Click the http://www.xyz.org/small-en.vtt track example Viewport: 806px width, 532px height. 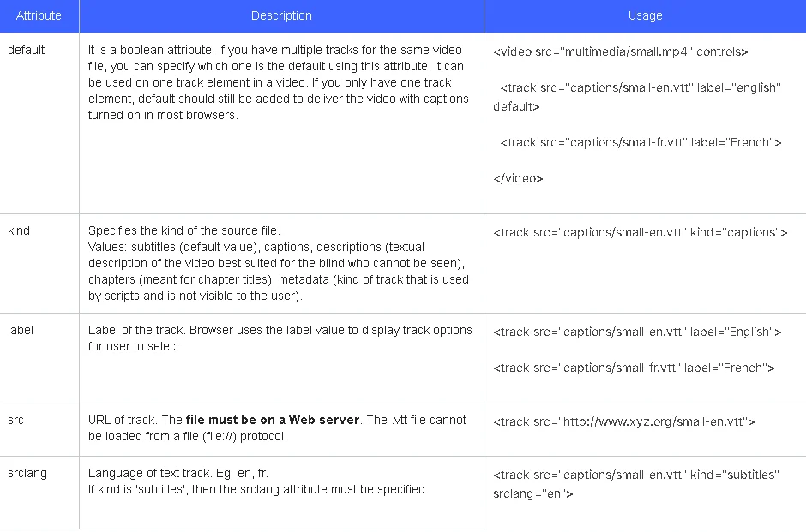pos(623,421)
